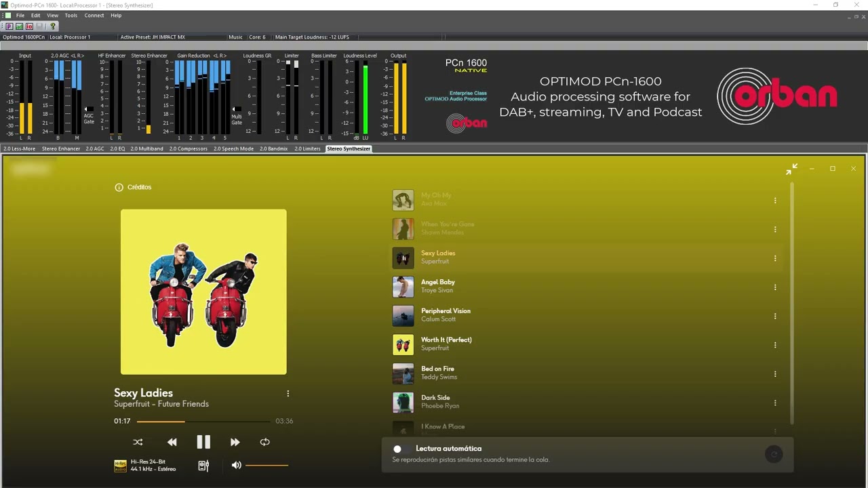The width and height of the screenshot is (868, 488).
Task: Mute the player volume speaker icon
Action: (x=236, y=465)
